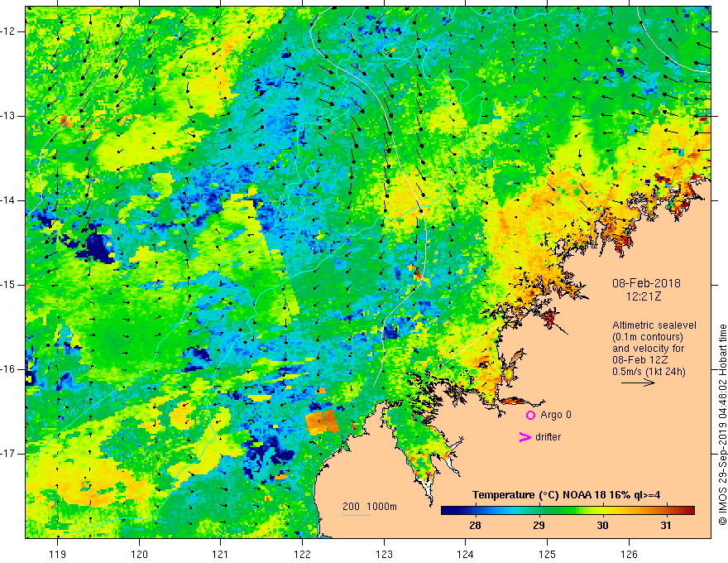Select the dark blue end of temperature colorbar
Viewport: 728px width, 563px height.
[x=448, y=511]
